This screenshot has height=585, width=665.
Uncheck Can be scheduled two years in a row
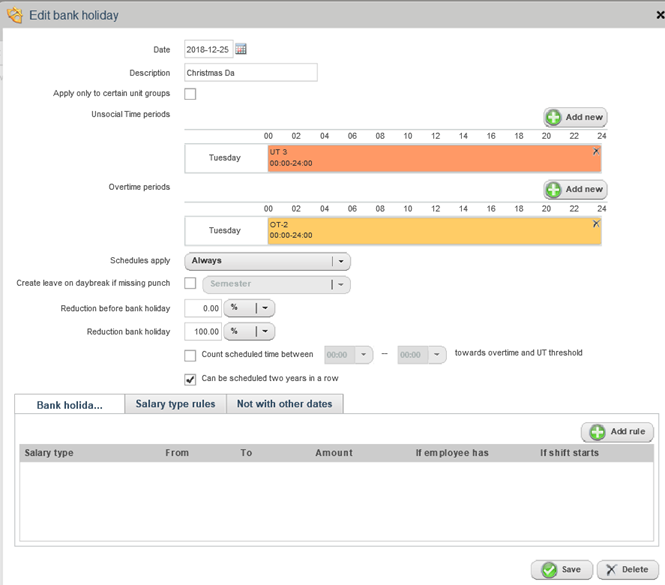click(x=190, y=379)
